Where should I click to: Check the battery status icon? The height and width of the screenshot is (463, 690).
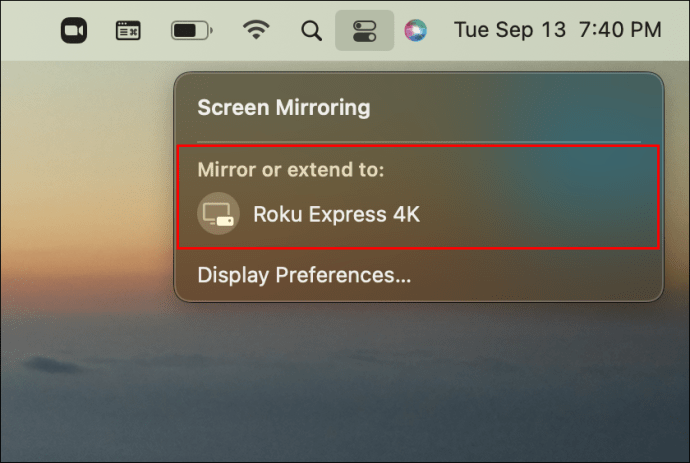(190, 30)
